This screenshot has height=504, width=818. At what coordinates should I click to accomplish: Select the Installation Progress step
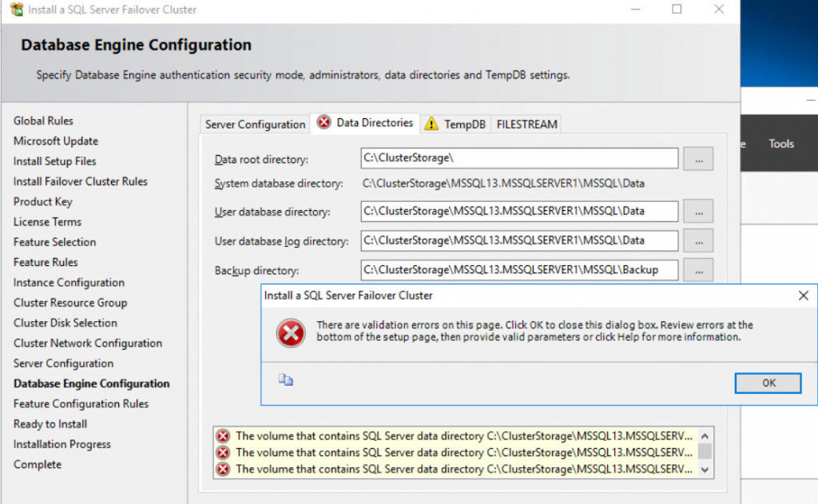tap(62, 444)
